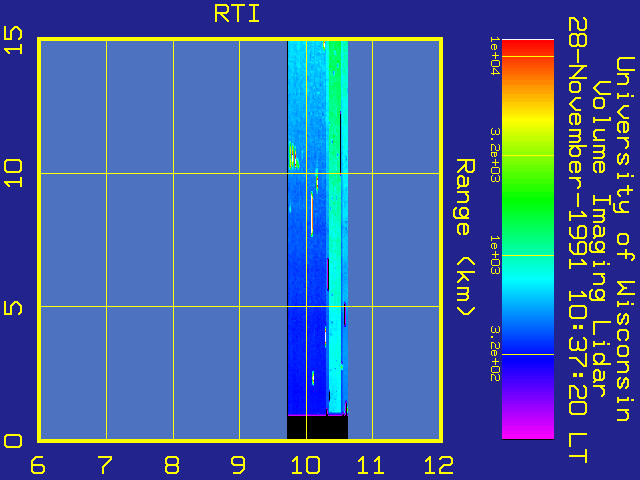Select the time axis label 12

pyautogui.click(x=439, y=465)
